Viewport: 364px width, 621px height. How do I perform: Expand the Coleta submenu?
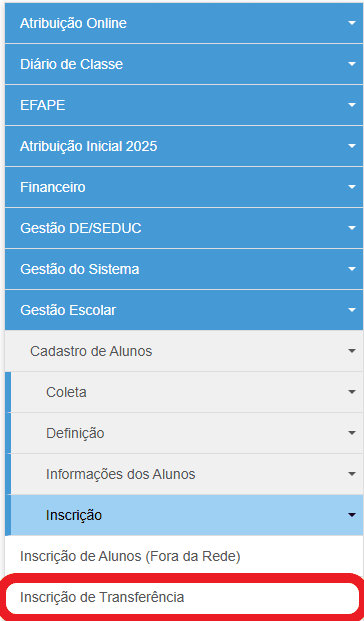click(187, 392)
